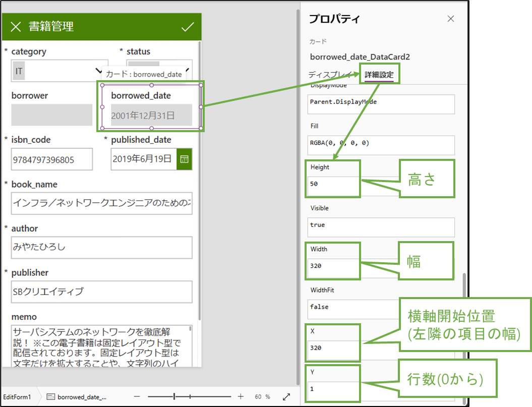This screenshot has height=407, width=532.
Task: Click the DisplayMode formula field
Action: point(381,104)
